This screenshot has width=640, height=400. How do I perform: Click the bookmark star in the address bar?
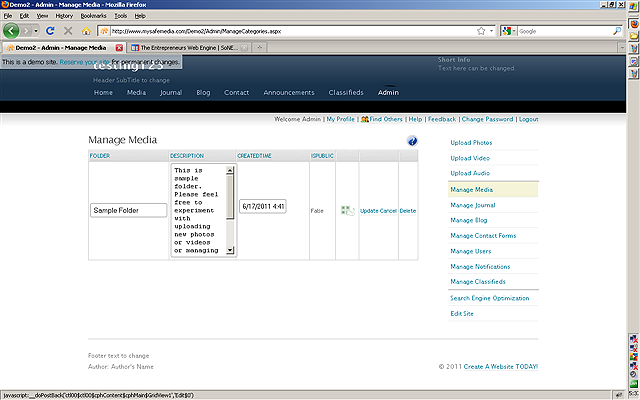click(481, 31)
